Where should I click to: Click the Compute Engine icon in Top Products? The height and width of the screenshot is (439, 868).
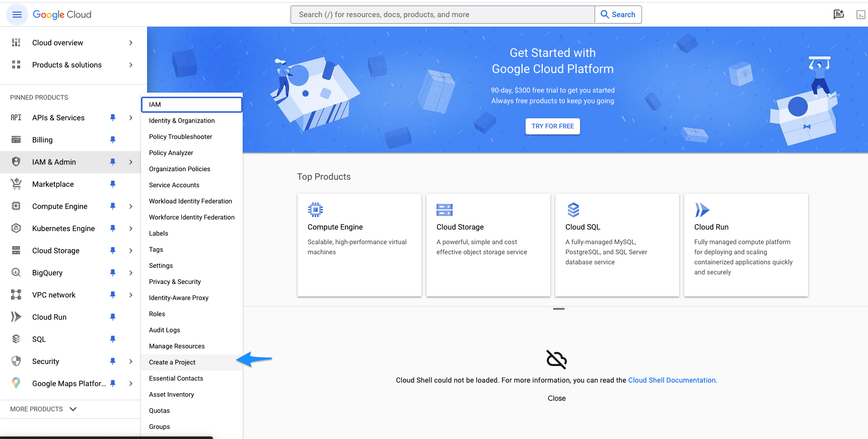(315, 209)
